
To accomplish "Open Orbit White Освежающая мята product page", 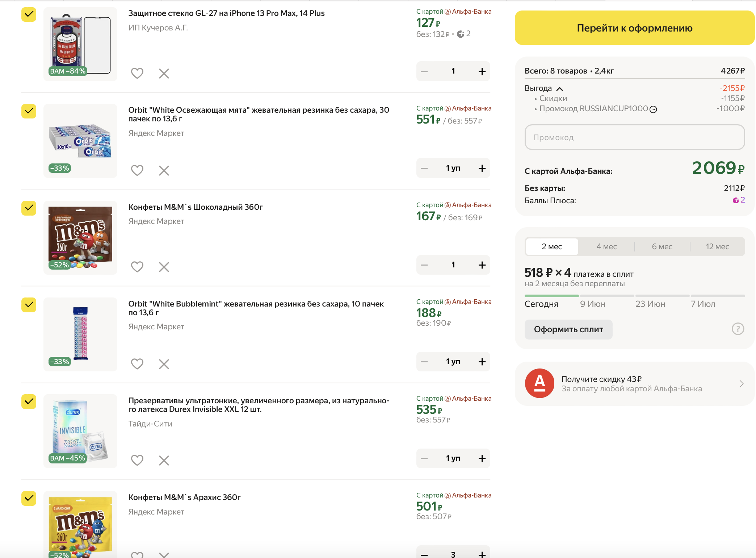I will tap(259, 114).
